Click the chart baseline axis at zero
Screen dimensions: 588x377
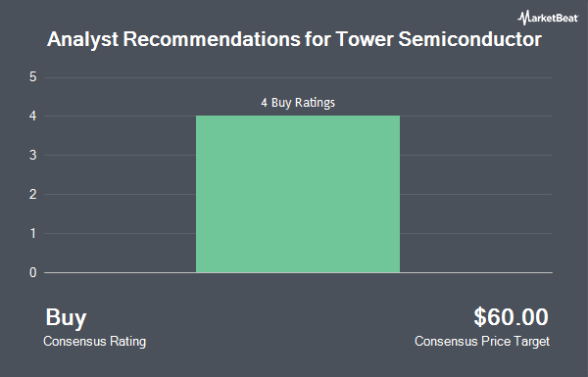pos(298,273)
